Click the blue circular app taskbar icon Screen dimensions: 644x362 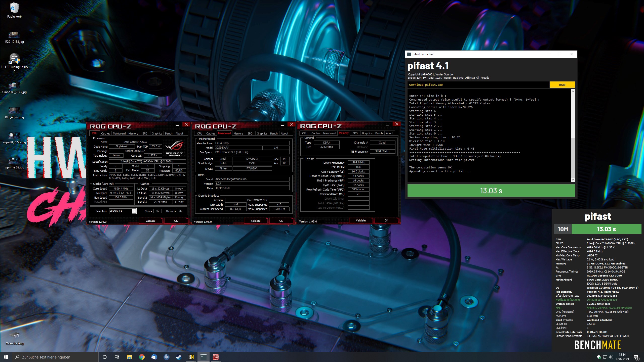click(x=166, y=357)
